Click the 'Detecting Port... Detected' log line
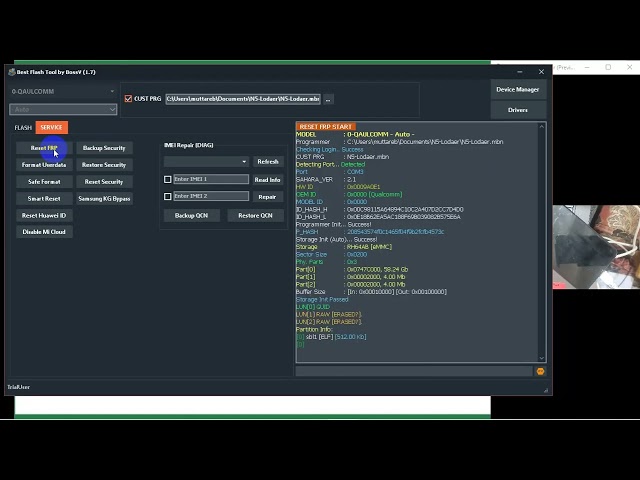Screen dimensions: 640x480 330,164
